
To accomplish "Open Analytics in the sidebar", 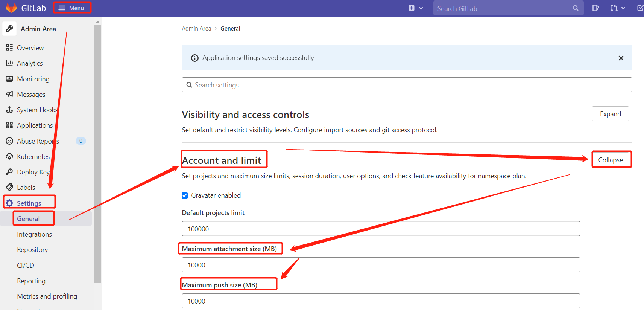I will coord(30,63).
